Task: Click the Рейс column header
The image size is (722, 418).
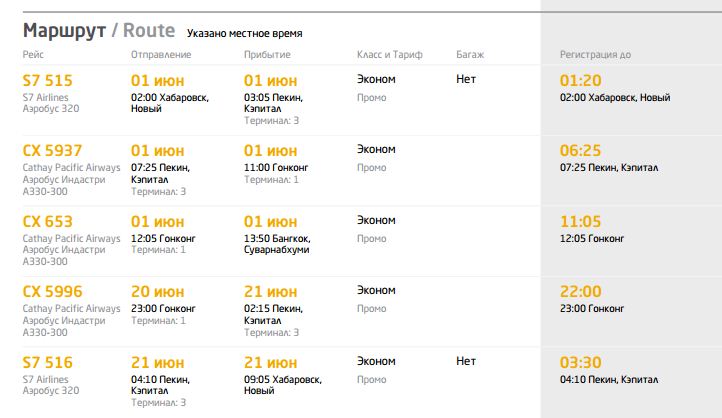Action: [x=33, y=54]
